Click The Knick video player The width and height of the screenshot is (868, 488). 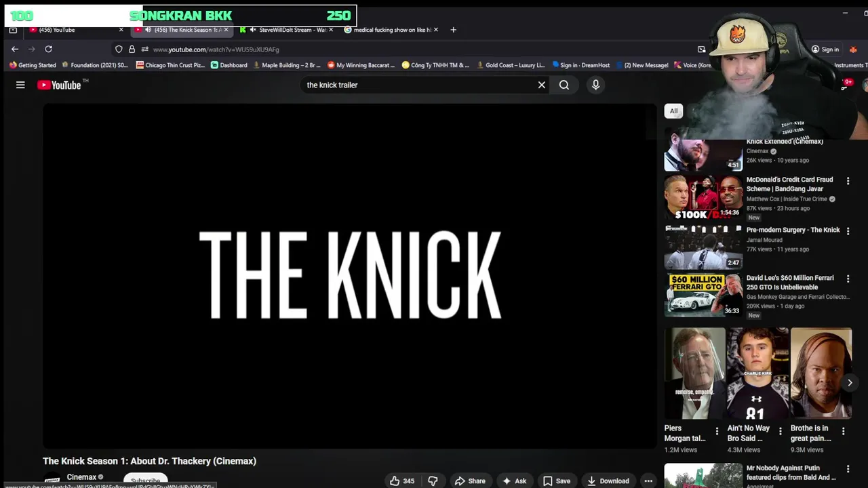coord(349,276)
